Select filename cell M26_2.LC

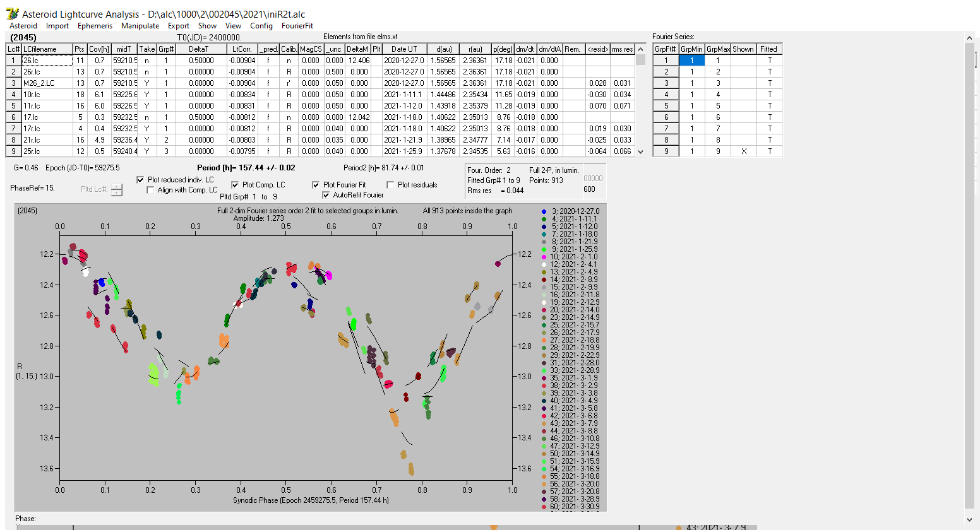point(47,83)
